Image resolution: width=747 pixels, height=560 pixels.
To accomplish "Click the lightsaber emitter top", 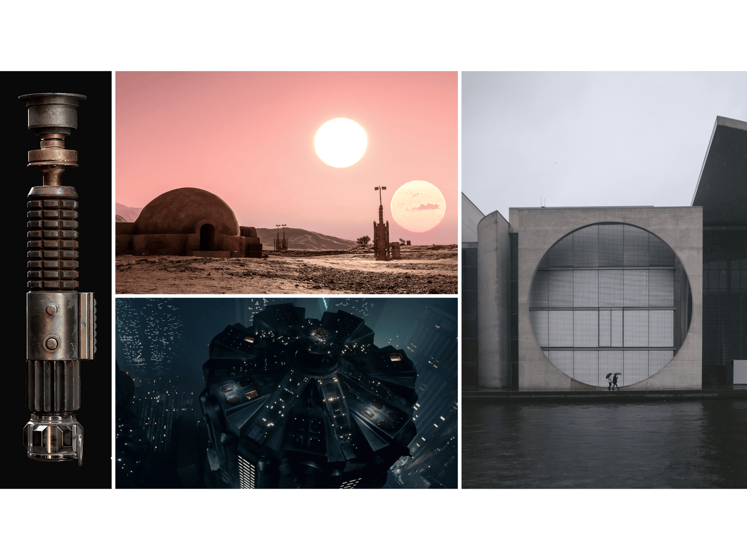I will tap(53, 111).
